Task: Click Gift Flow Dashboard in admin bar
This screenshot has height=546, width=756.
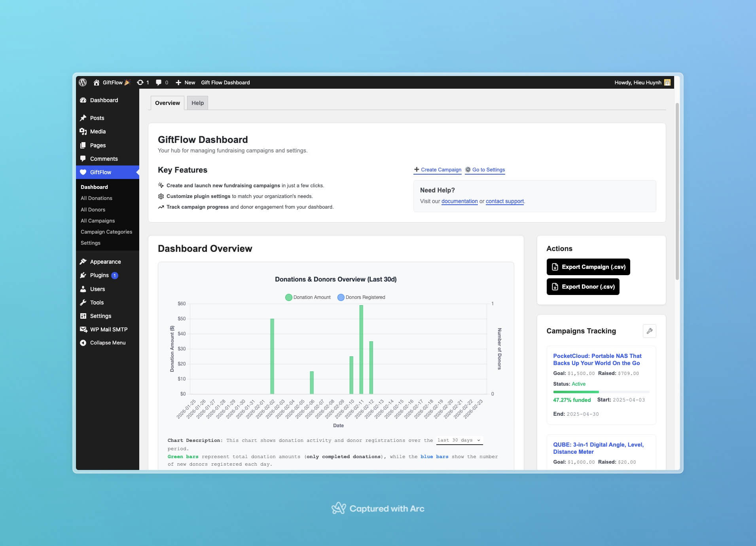Action: pos(225,82)
